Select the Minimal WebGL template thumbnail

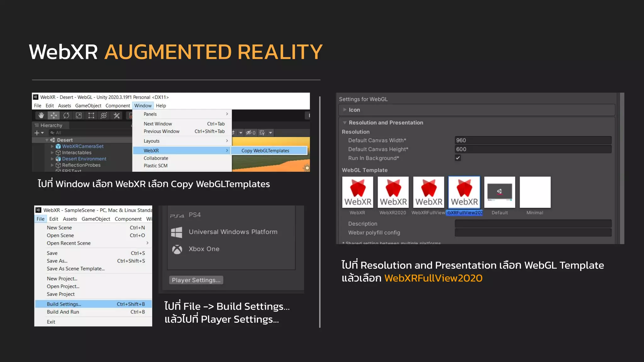point(535,192)
